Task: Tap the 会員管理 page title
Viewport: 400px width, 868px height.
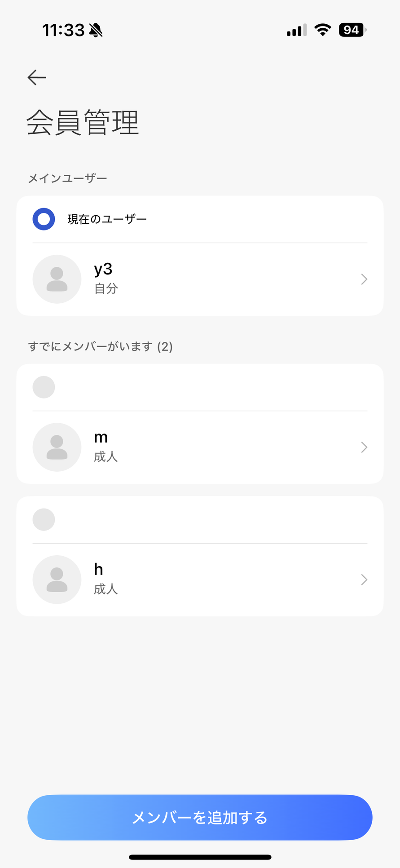Action: 83,122
